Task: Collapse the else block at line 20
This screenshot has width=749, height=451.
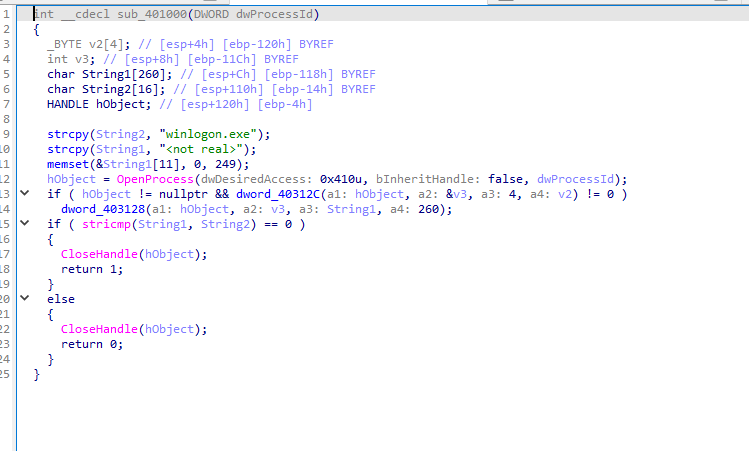Action: [x=24, y=299]
